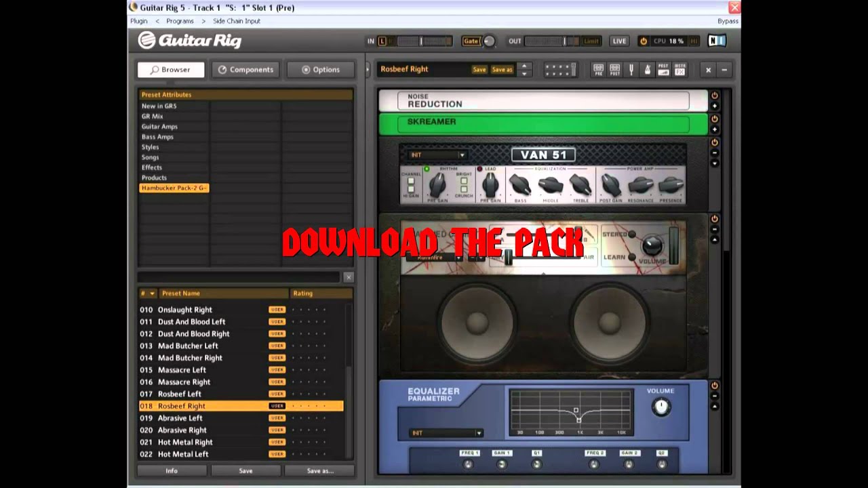Viewport: 868px width, 488px height.
Task: Select the Equalizer Gain 2 knob
Action: pyautogui.click(x=629, y=464)
